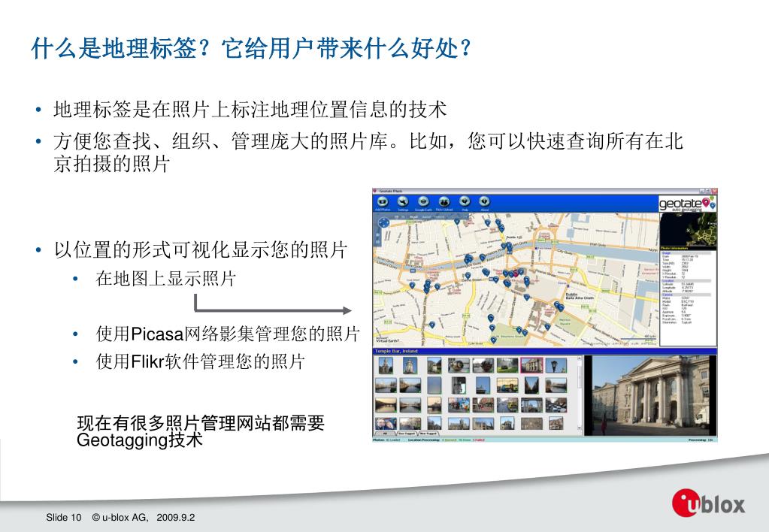Select the ship against sky thumbnail

pos(483,385)
